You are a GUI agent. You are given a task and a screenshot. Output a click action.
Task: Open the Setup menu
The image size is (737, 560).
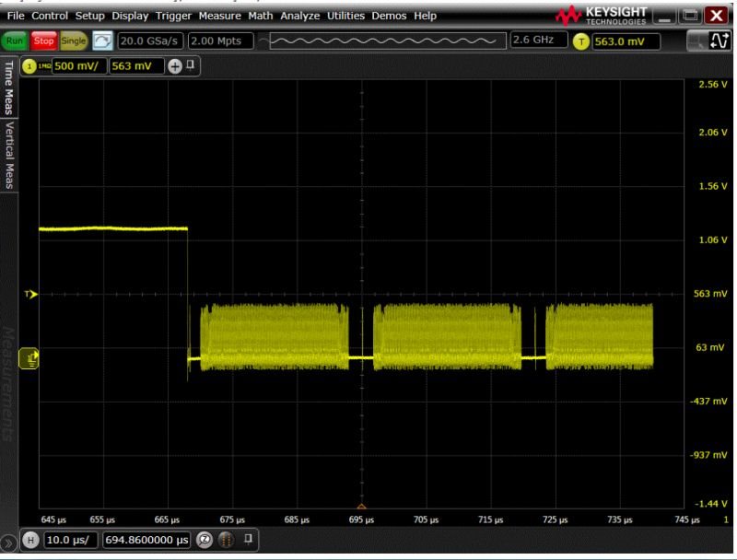click(89, 16)
